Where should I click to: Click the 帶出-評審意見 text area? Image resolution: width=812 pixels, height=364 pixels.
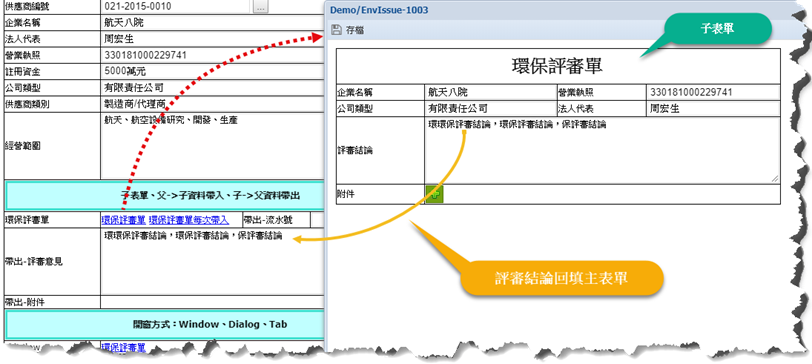coord(212,261)
